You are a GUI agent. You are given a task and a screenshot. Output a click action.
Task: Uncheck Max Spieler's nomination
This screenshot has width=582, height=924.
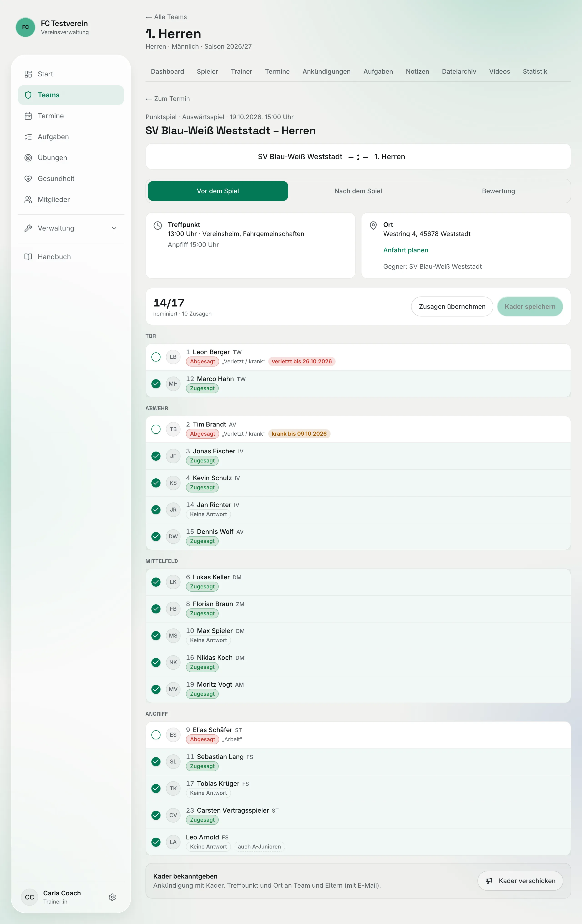tap(156, 636)
